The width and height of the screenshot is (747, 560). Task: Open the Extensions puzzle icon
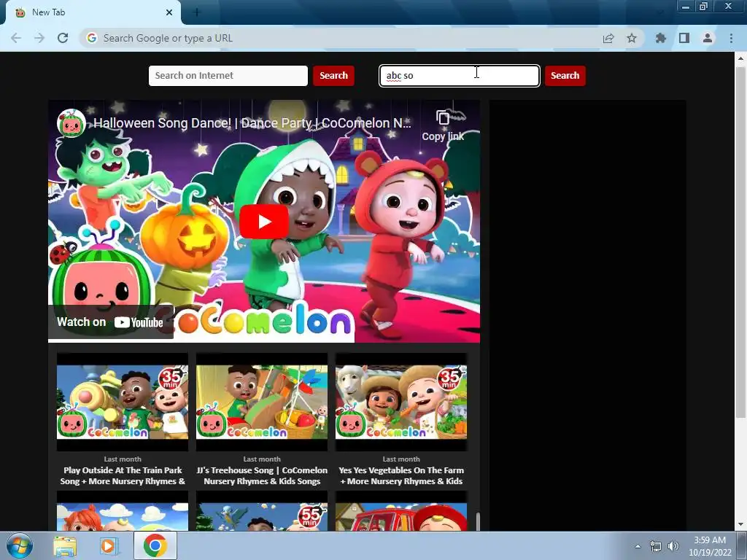(661, 38)
